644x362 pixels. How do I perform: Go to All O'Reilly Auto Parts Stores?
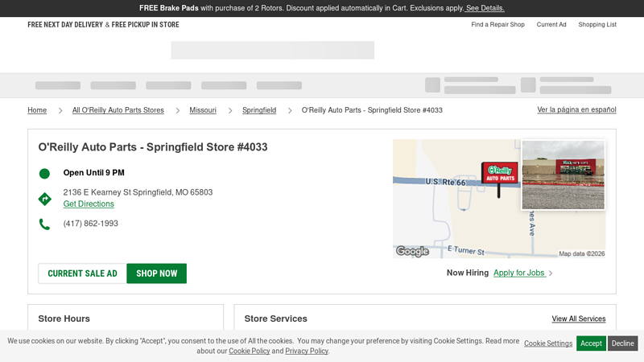coord(118,110)
